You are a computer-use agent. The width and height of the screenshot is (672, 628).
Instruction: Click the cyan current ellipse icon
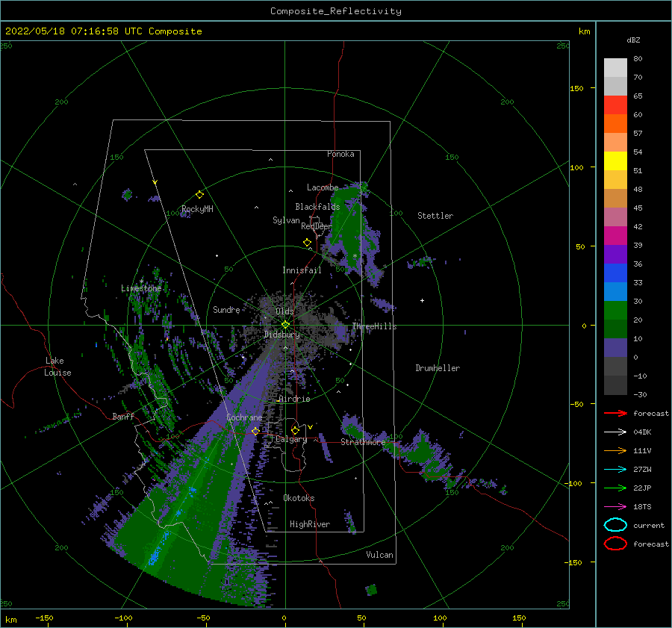(x=615, y=525)
